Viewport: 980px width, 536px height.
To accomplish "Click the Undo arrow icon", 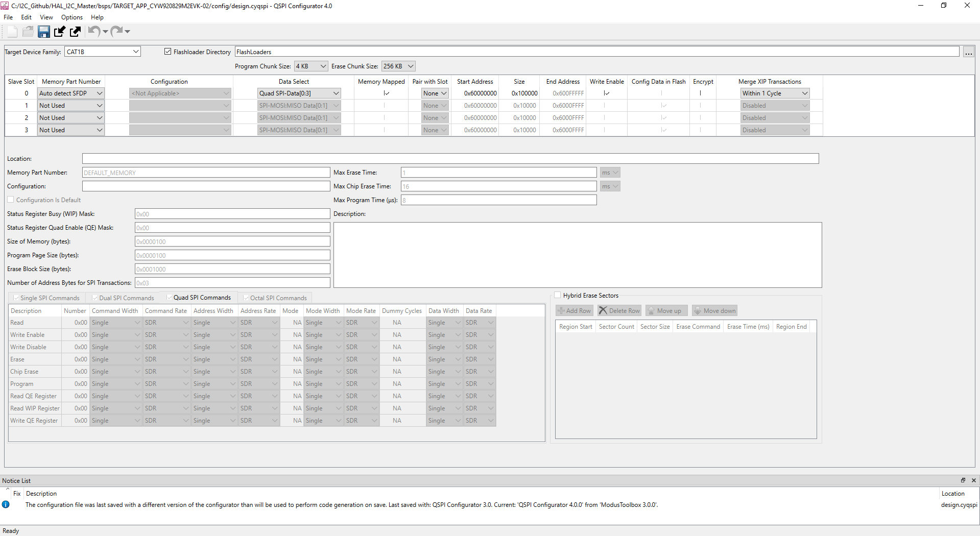I will tap(93, 31).
